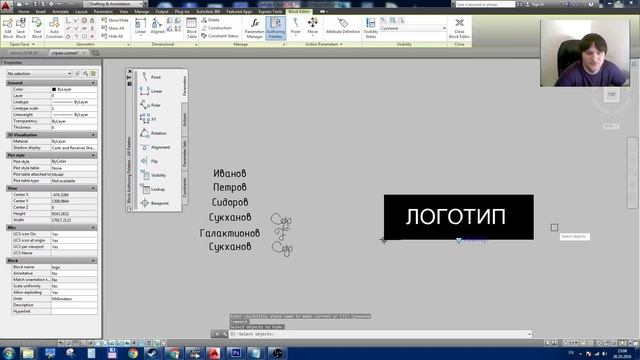Collapse the Block properties section
This screenshot has width=640, height=360.
93,260
